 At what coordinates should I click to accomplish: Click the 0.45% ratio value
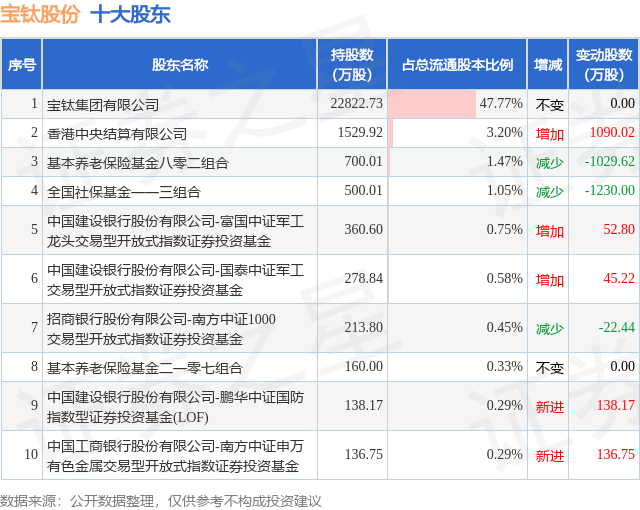(504, 327)
